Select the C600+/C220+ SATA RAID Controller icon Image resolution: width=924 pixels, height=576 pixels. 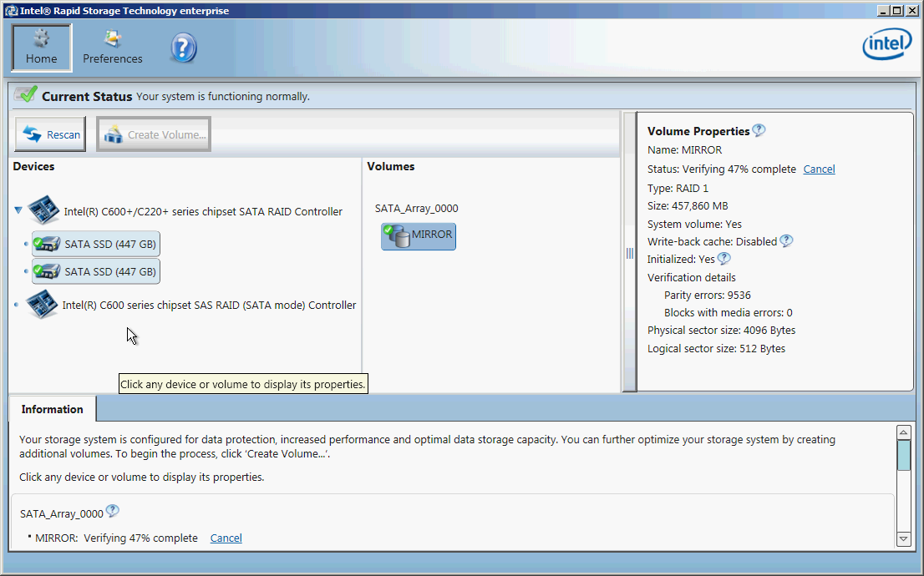43,210
